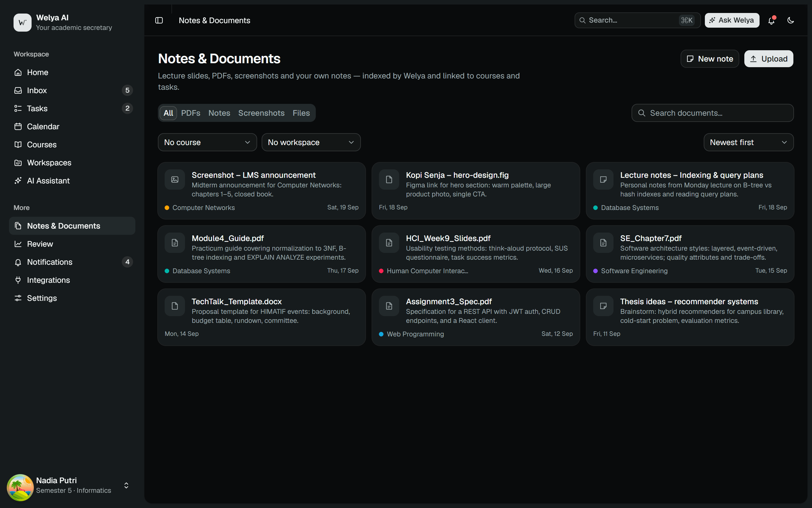Open the Review section
812x508 pixels.
[x=72, y=244]
